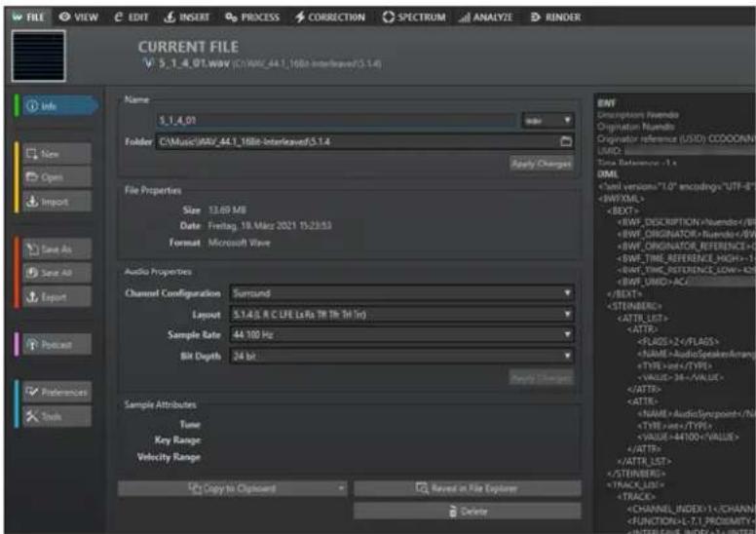Click Apply Changes under Audio Properties
756x534 pixels.
point(542,378)
